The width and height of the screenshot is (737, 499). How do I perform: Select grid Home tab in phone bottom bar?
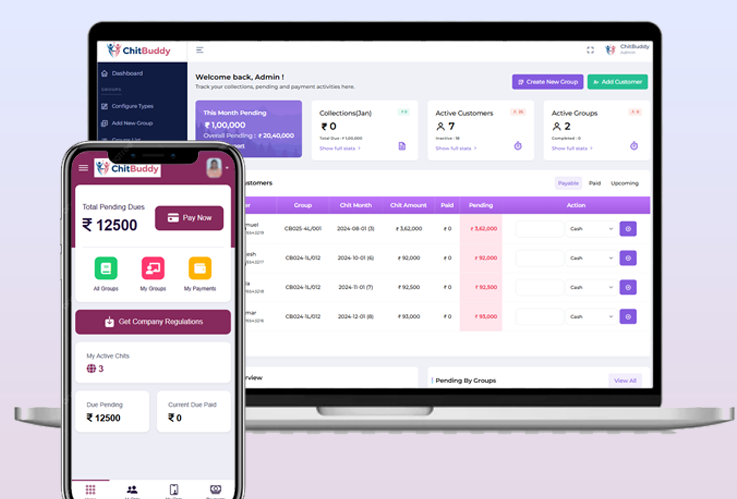point(90,490)
